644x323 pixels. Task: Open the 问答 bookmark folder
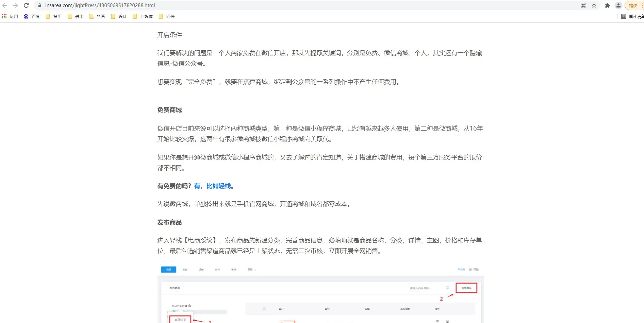click(167, 16)
